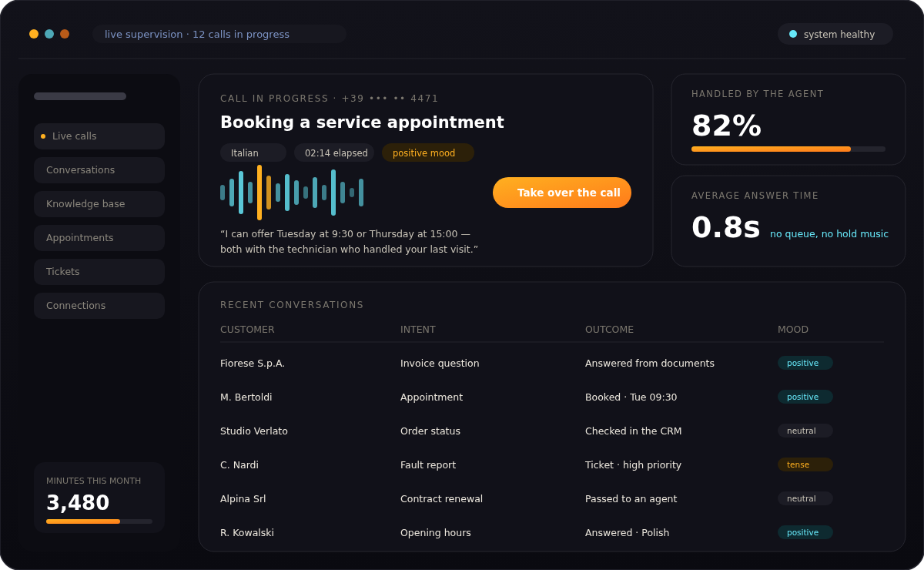Viewport: 924px width, 570px height.
Task: Click the tense mood badge for C. Nardi
Action: click(805, 464)
